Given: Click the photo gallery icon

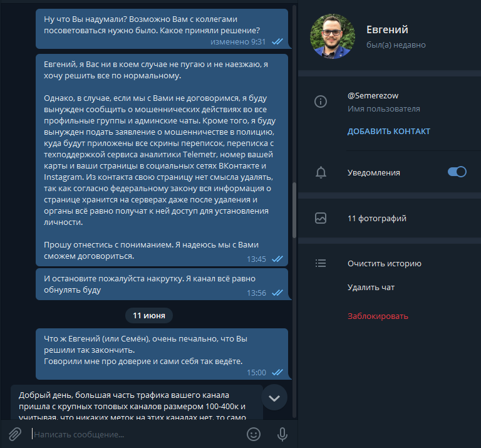Looking at the screenshot, I should tap(321, 218).
